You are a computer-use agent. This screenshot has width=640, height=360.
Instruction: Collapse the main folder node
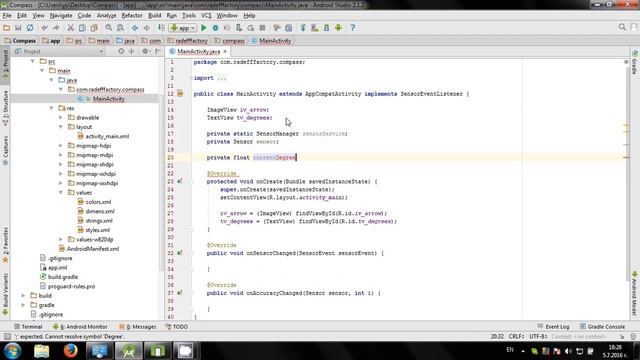tap(42, 71)
